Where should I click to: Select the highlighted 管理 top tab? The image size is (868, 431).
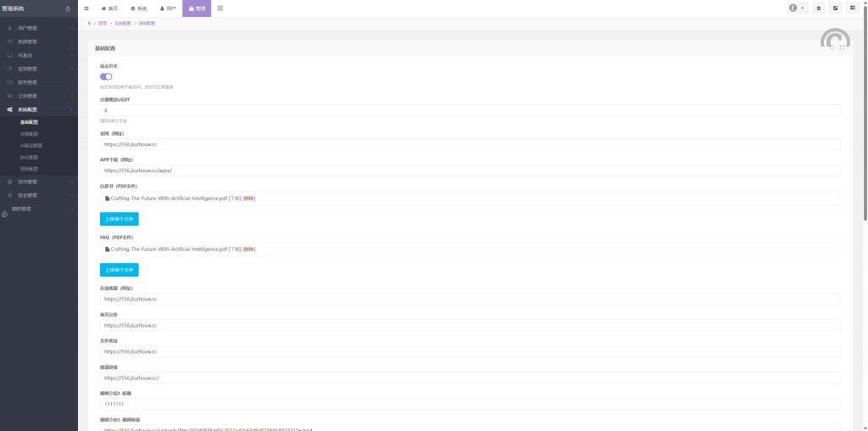197,8
